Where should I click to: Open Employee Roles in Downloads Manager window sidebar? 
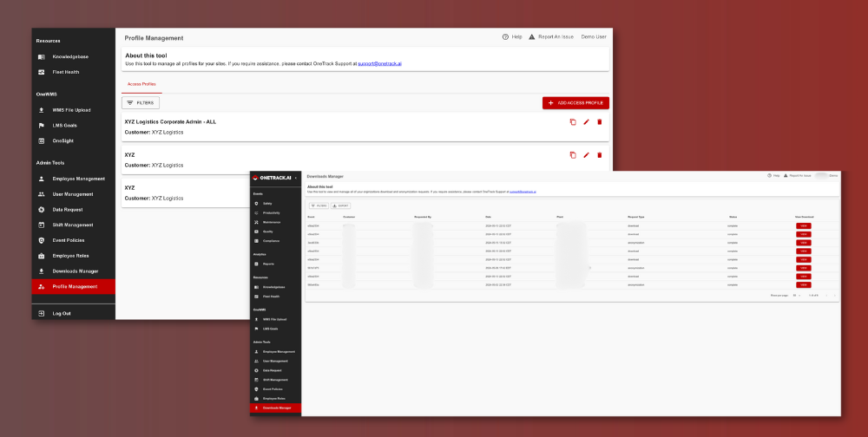point(276,399)
